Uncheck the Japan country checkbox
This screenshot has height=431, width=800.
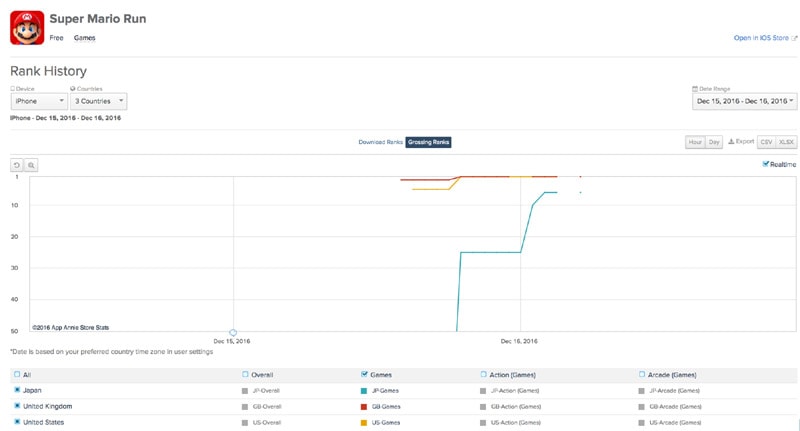click(17, 390)
